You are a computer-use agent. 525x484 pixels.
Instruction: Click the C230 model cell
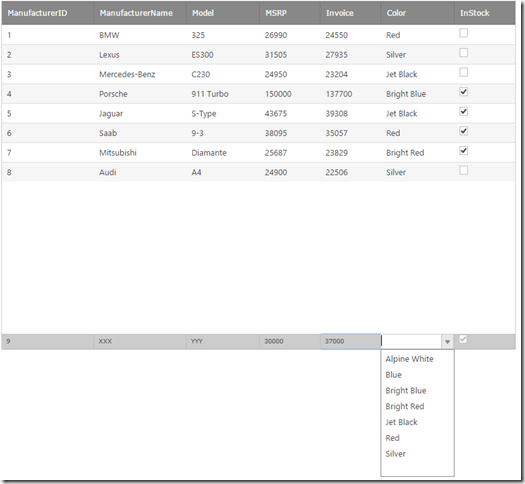pyautogui.click(x=223, y=74)
